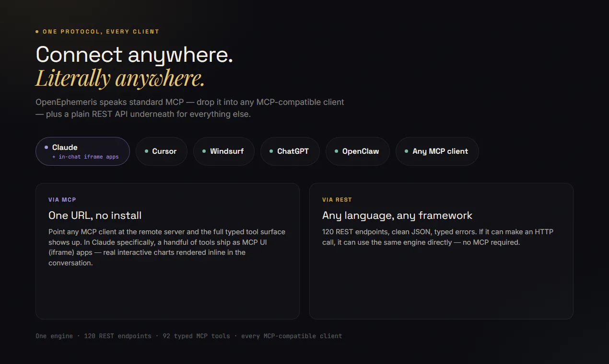Choose the ChatGPT client tab
This screenshot has width=609, height=364.
(x=290, y=151)
